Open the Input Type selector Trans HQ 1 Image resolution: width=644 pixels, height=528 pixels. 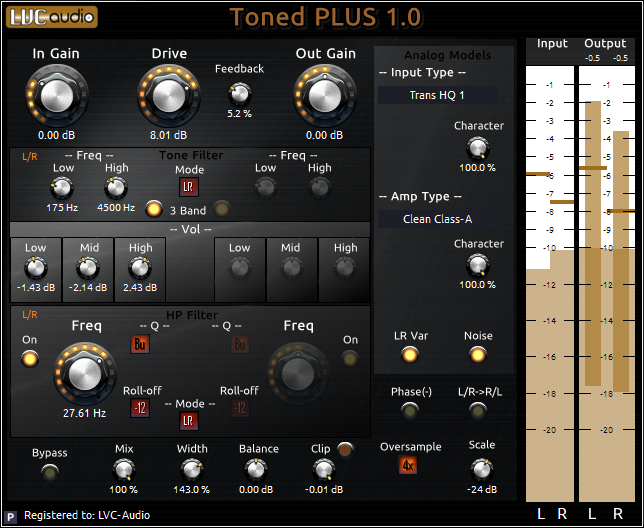tap(438, 95)
